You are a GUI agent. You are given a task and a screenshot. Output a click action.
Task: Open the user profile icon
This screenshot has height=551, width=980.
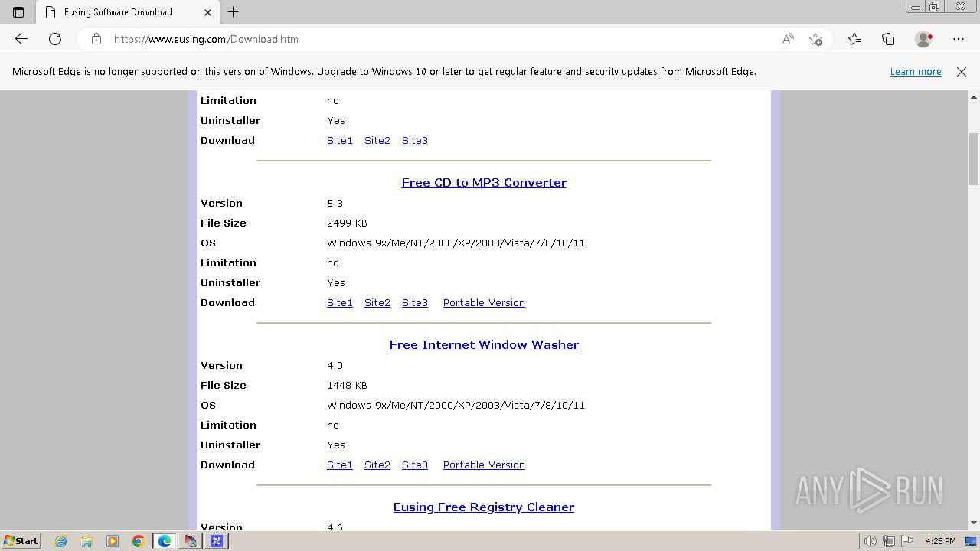pos(924,39)
